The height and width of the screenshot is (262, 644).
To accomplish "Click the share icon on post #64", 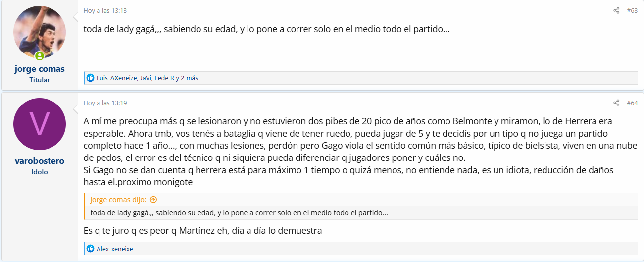I will coord(616,103).
